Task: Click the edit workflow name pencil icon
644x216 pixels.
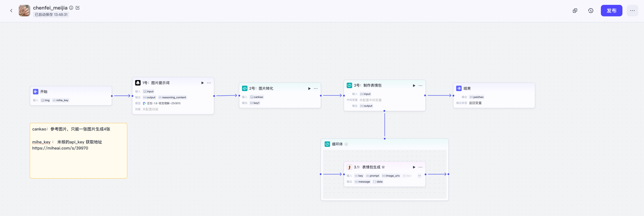Action: point(77,8)
